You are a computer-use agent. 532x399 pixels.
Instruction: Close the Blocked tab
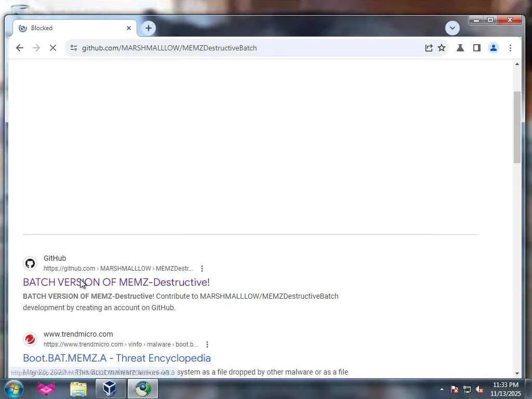tap(129, 28)
